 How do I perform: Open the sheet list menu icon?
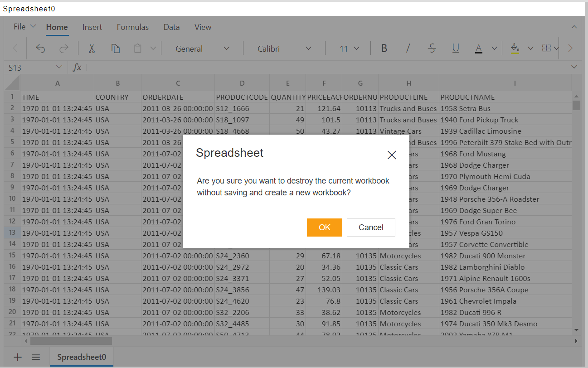[36, 357]
